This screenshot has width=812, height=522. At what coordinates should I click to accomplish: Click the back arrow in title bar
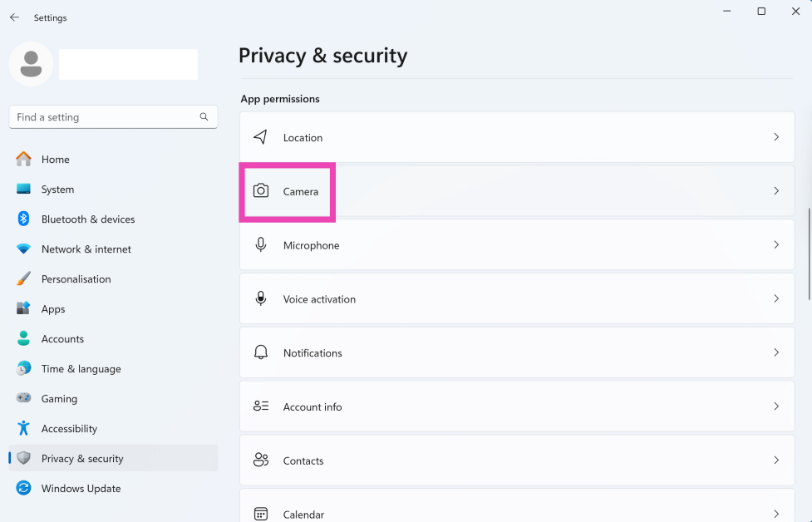14,17
